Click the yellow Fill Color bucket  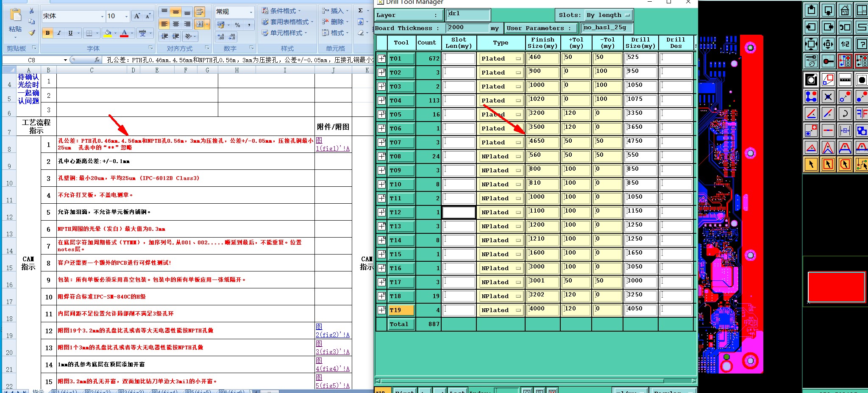pos(108,33)
